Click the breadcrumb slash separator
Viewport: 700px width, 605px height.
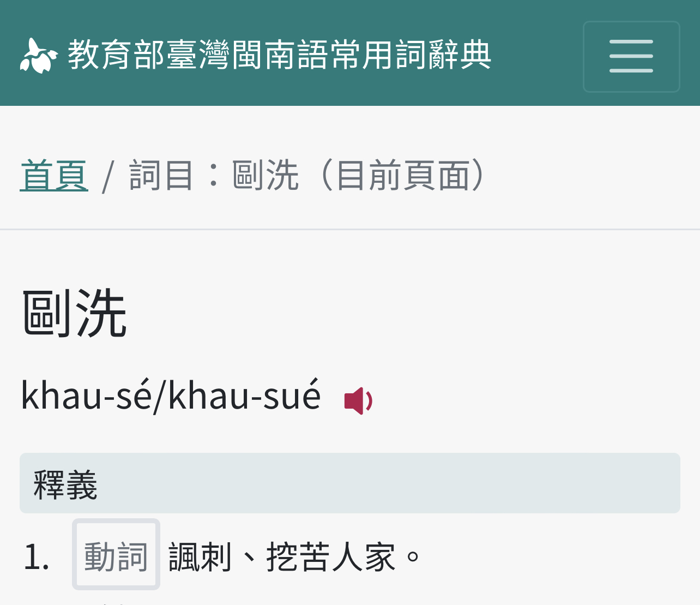[x=108, y=176]
